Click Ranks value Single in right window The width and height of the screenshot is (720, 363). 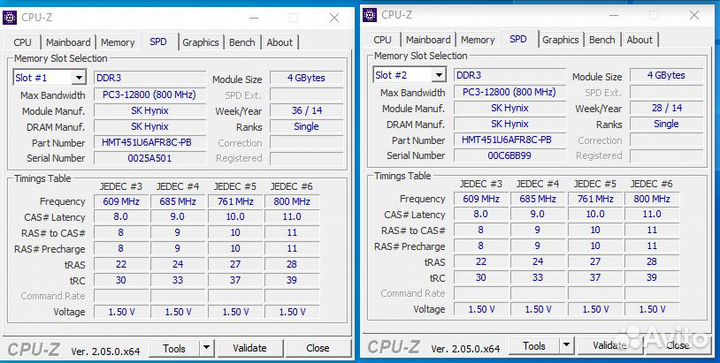point(666,123)
